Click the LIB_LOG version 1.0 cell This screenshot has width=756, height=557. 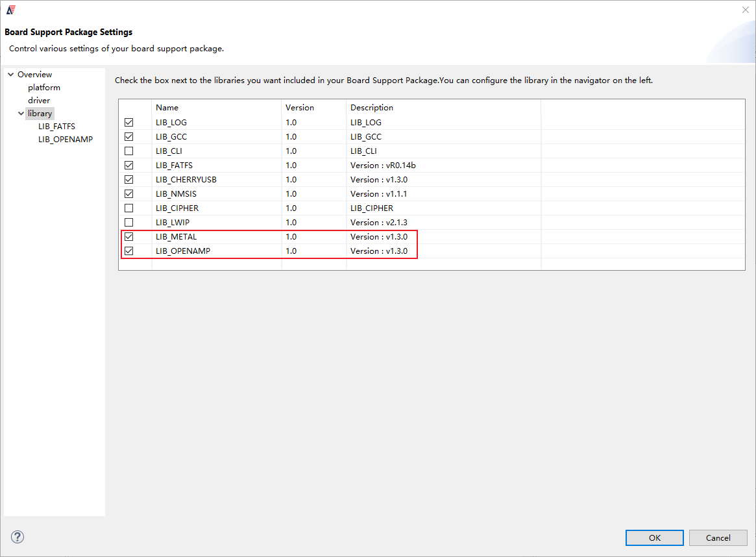[x=314, y=123]
